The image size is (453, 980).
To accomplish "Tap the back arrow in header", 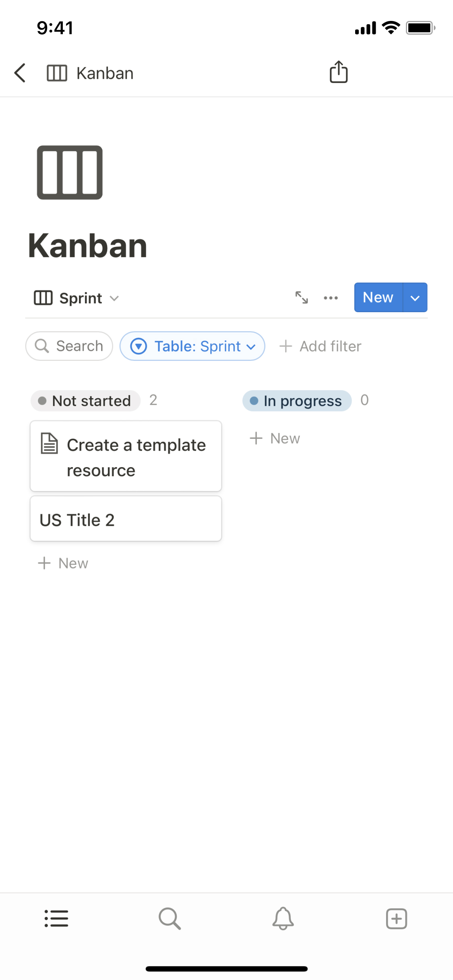I will point(20,73).
